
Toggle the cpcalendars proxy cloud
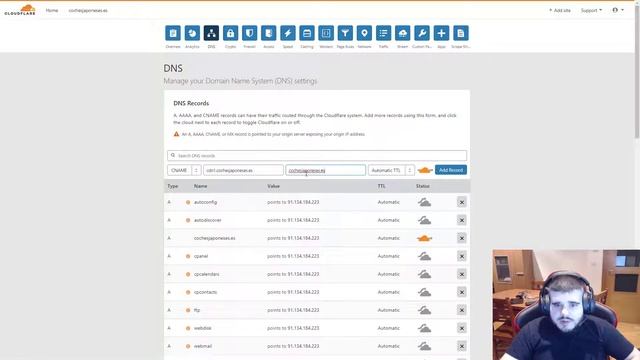[x=424, y=274]
